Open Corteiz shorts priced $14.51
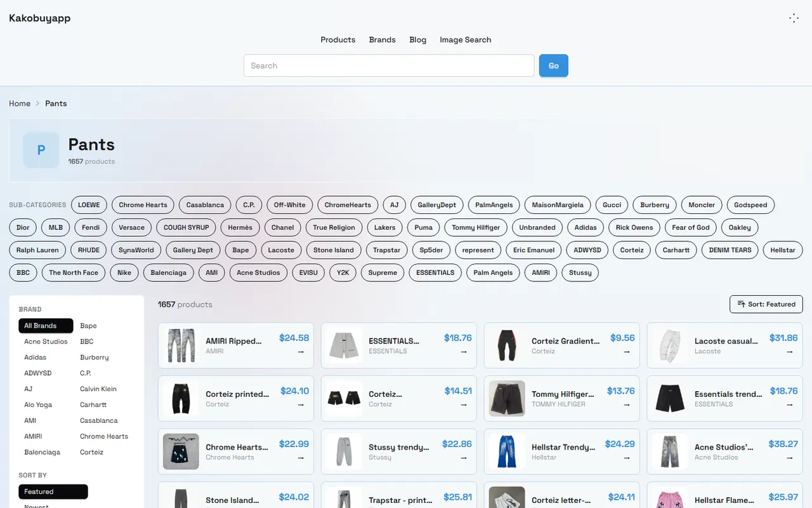Viewport: 812px width, 508px height. click(x=399, y=398)
